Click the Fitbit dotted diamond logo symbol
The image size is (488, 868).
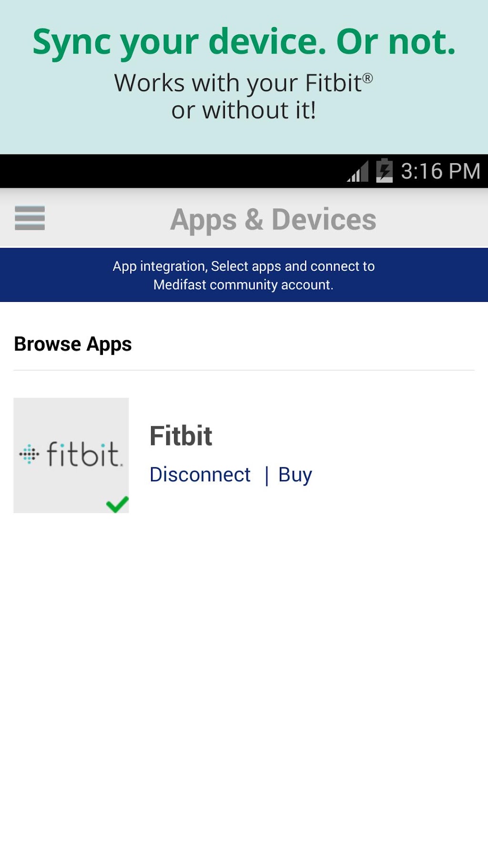tap(29, 454)
